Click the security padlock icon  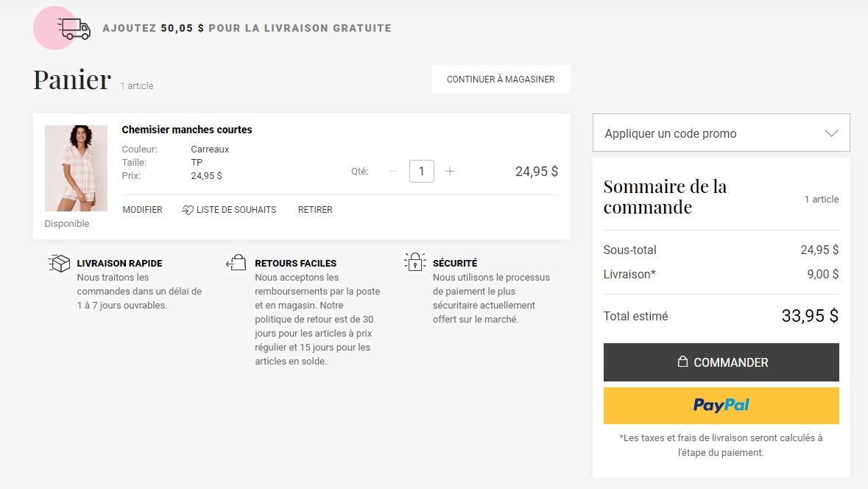(414, 262)
